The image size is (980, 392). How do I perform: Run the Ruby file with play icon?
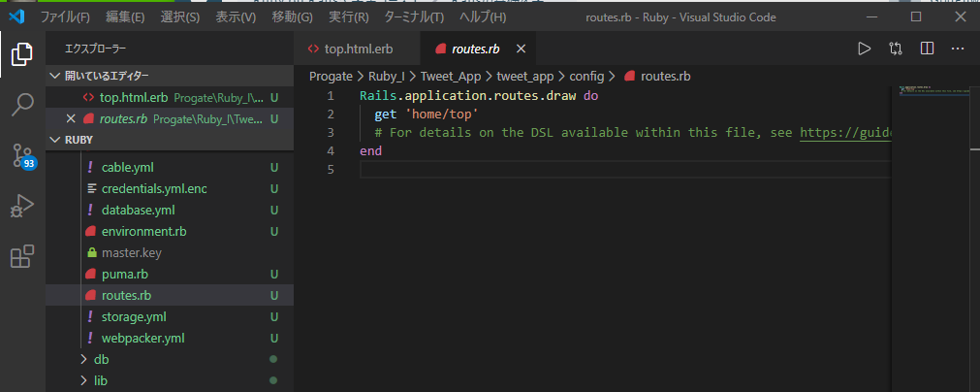(864, 49)
